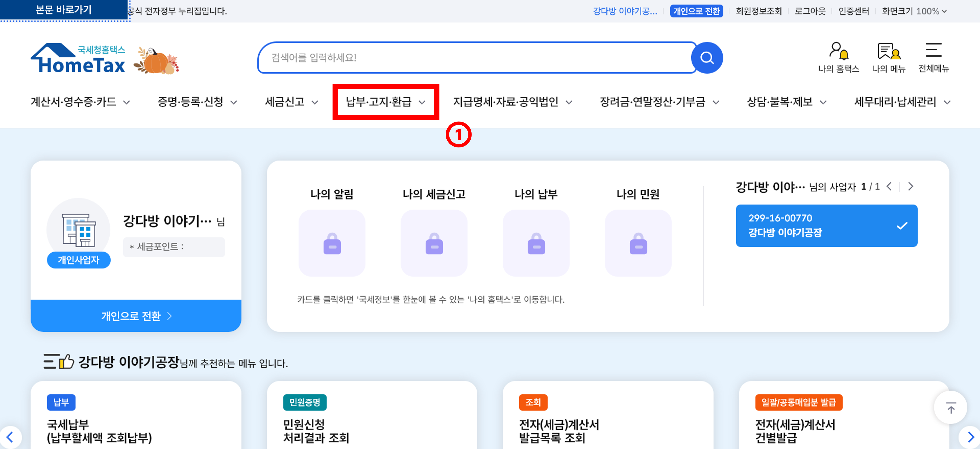Click the large 개인으로 전환 button
The image size is (980, 449).
click(136, 316)
